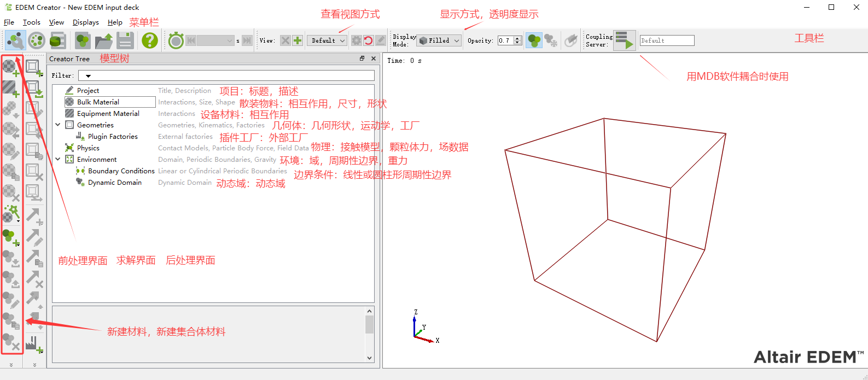
Task: Open the Display Mode Filled dropdown
Action: coord(440,40)
